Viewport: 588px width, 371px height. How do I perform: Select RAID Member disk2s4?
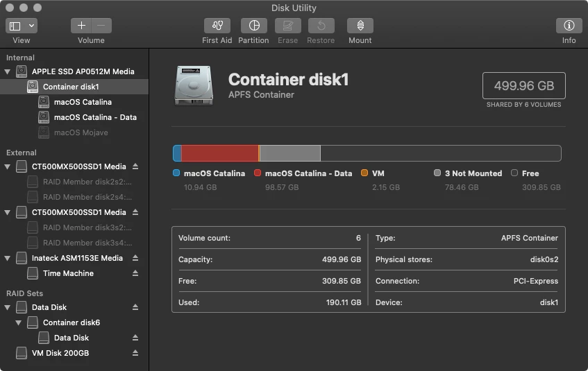(x=74, y=197)
